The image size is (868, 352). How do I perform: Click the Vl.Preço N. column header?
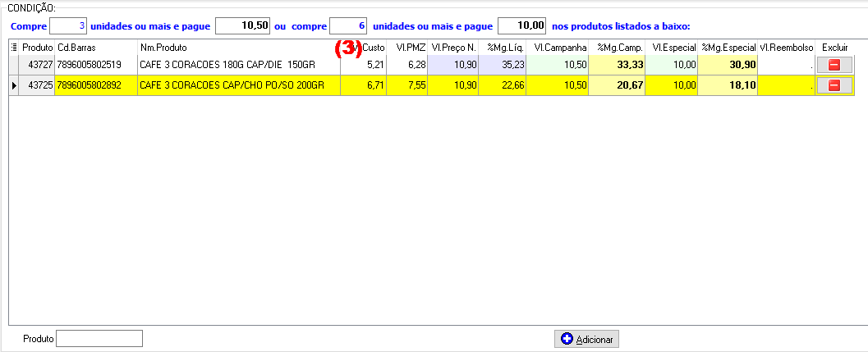coord(453,48)
